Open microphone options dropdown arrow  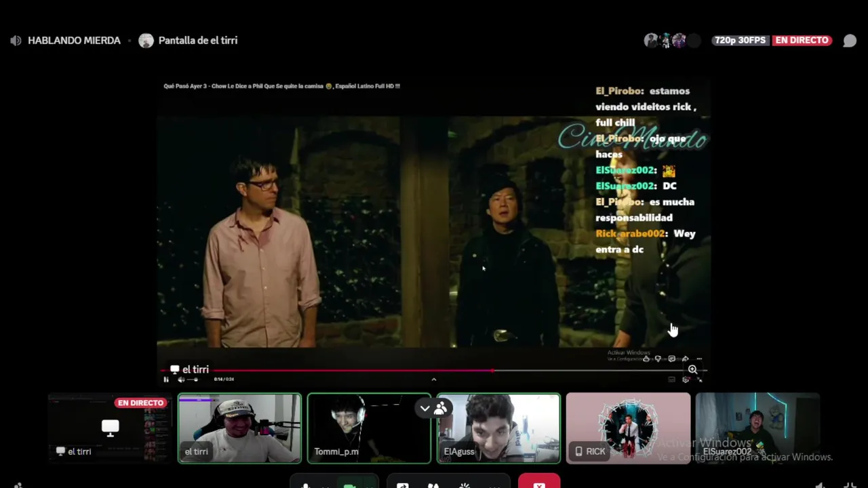[x=326, y=485]
